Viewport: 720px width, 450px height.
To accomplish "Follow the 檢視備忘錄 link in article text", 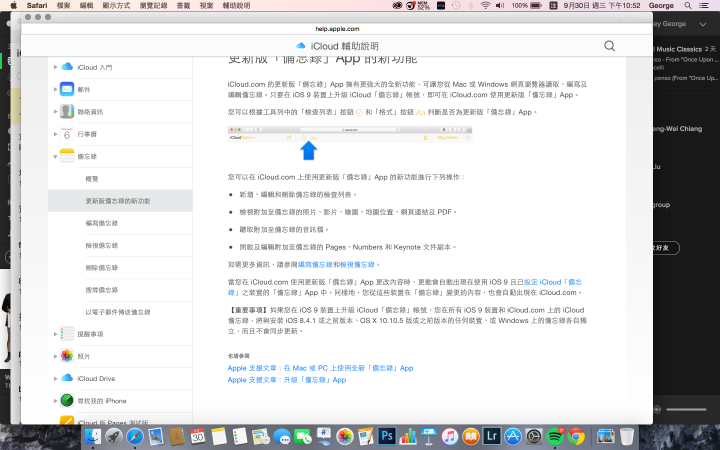I will 357,264.
